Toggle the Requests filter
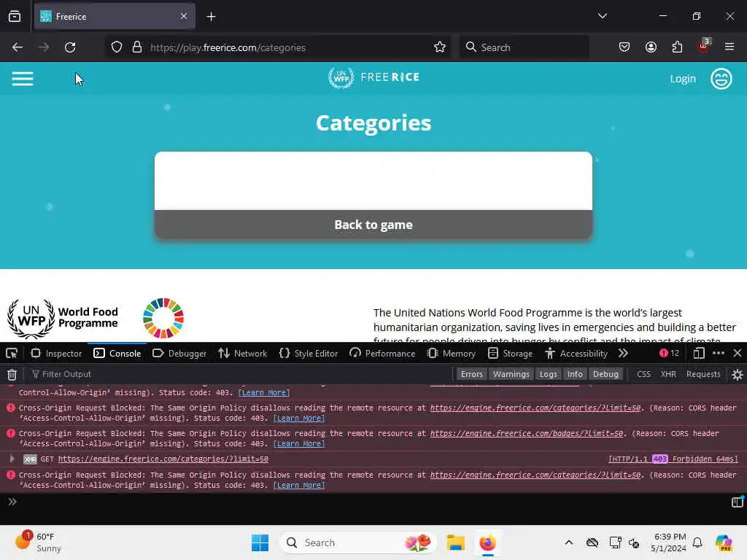Screen dimensions: 747x560 pyautogui.click(x=703, y=374)
